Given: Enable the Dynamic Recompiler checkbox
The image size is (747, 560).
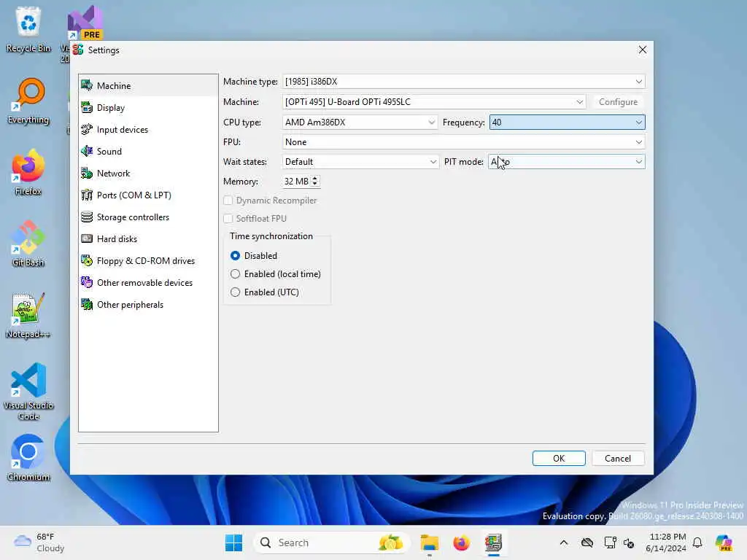Looking at the screenshot, I should (228, 201).
